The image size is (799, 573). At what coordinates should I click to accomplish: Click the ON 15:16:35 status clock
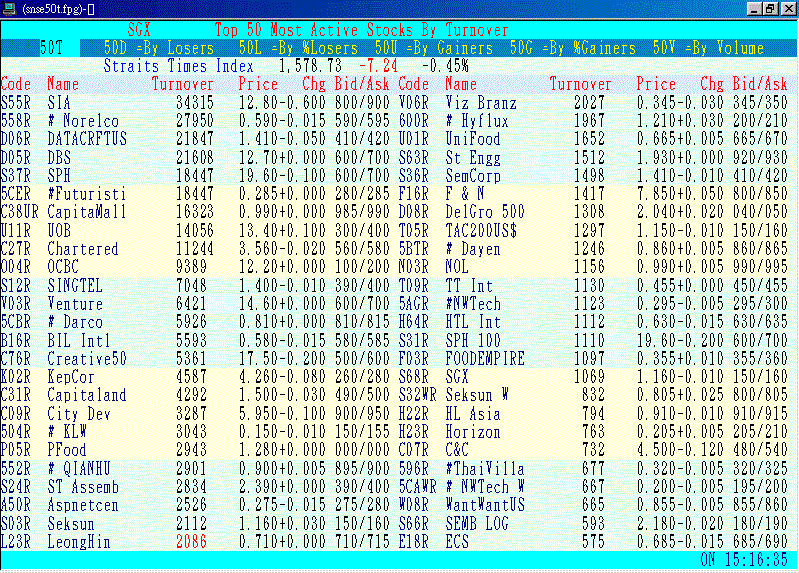coord(744,560)
